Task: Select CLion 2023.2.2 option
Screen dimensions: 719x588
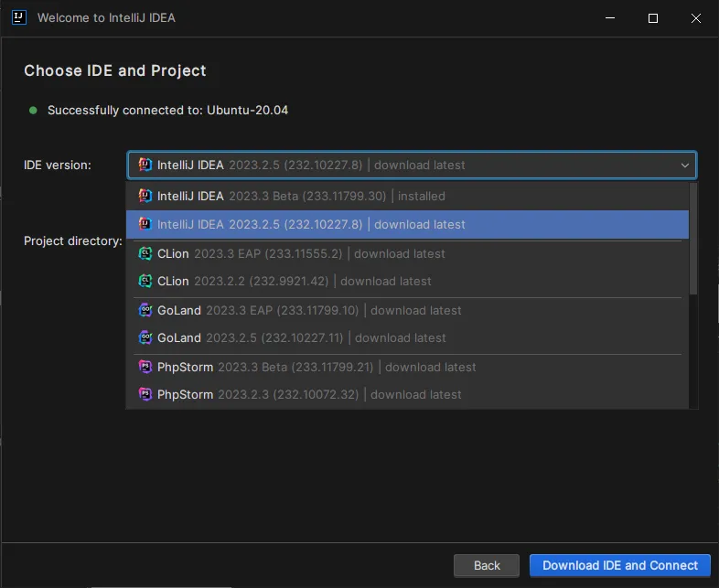Action: pyautogui.click(x=407, y=281)
